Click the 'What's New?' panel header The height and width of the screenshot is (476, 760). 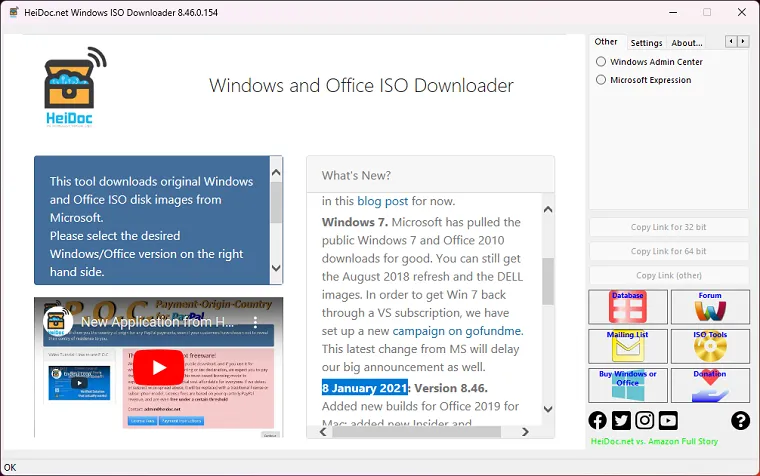coord(430,175)
